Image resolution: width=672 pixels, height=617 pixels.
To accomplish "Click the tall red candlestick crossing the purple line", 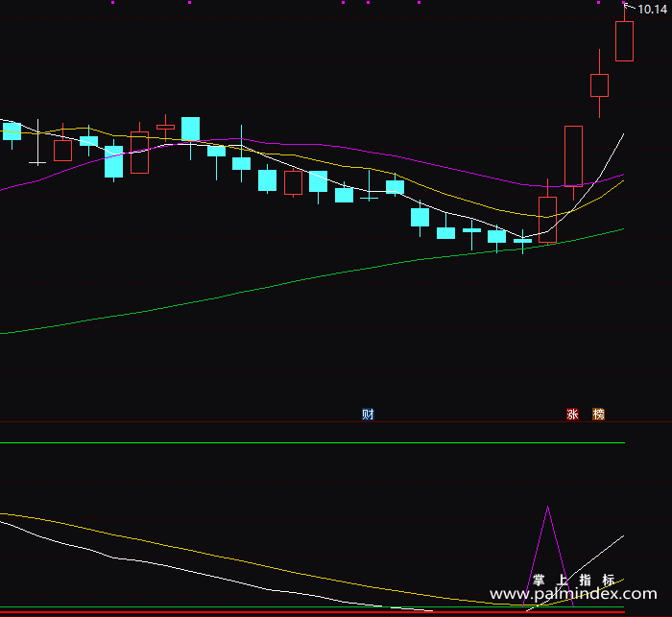I will click(x=573, y=156).
